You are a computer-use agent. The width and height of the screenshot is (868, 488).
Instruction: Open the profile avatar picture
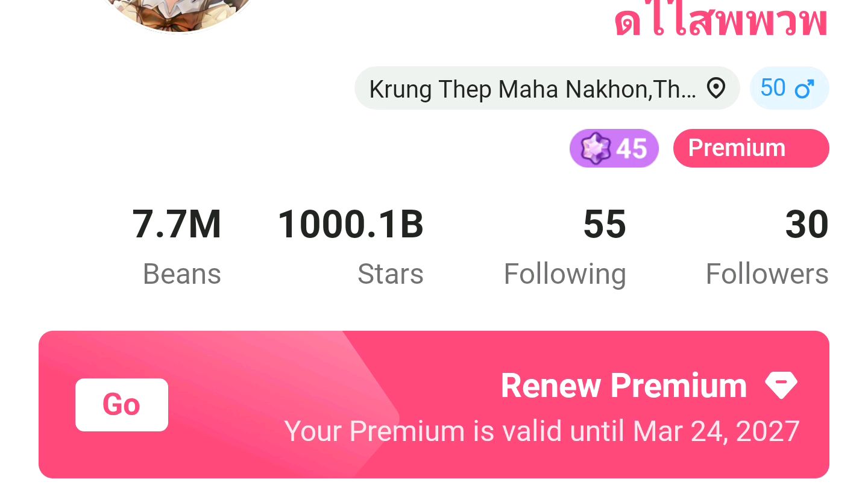[176, 15]
